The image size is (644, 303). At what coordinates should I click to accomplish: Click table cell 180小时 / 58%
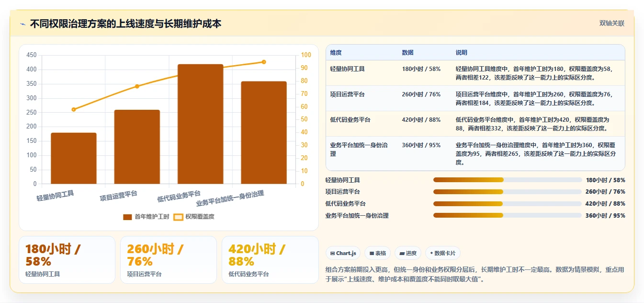421,69
